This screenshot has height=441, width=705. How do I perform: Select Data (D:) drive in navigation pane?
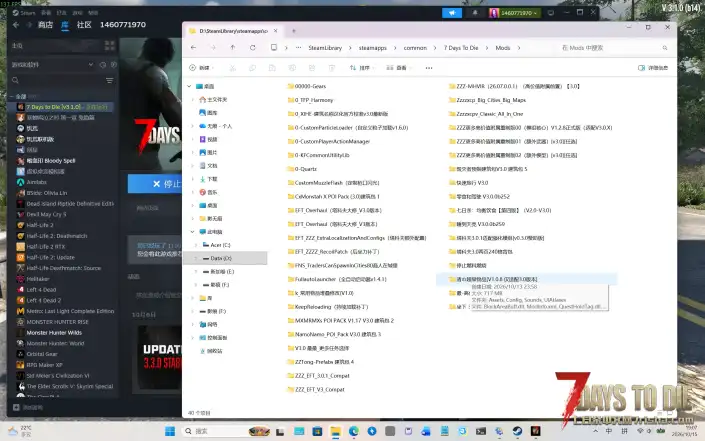[226, 258]
